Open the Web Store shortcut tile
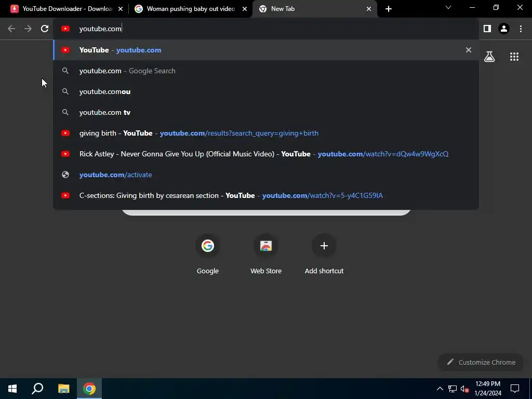Viewport: 532px width, 399px height. (x=266, y=254)
